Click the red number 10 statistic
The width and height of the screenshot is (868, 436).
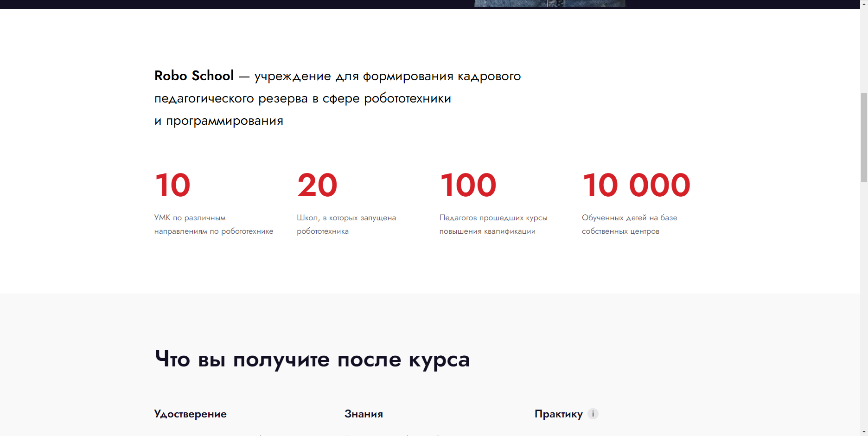tap(172, 185)
